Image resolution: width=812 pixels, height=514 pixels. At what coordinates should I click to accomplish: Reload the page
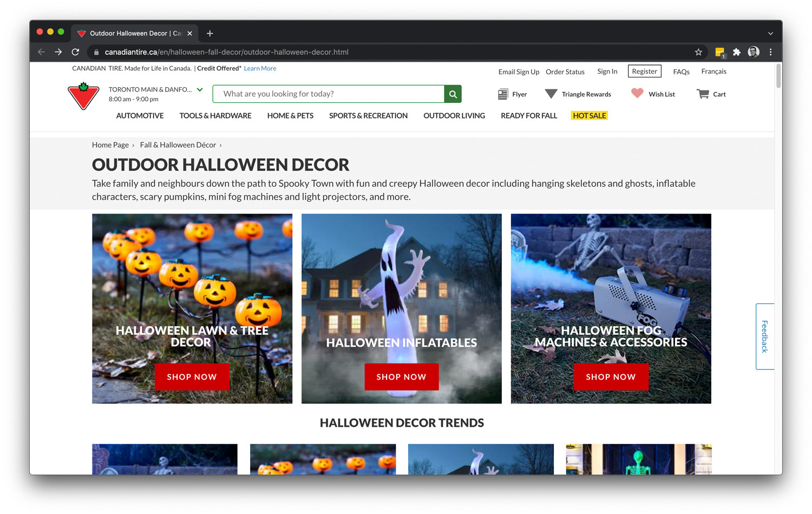coord(76,52)
